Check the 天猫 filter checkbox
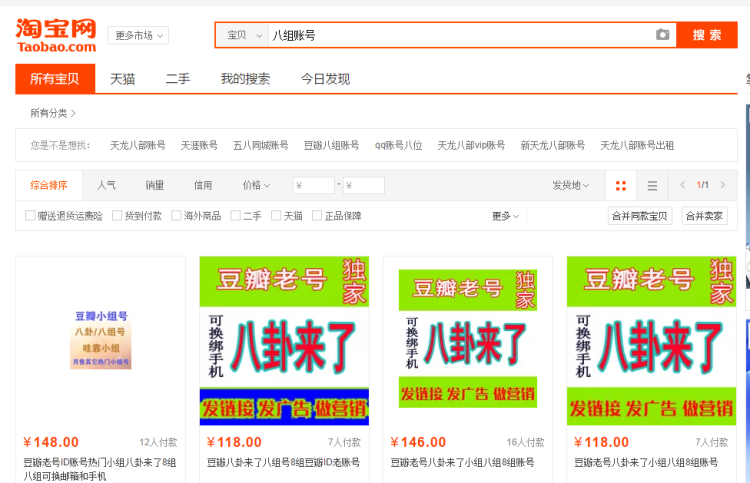This screenshot has width=750, height=483. pyautogui.click(x=276, y=216)
